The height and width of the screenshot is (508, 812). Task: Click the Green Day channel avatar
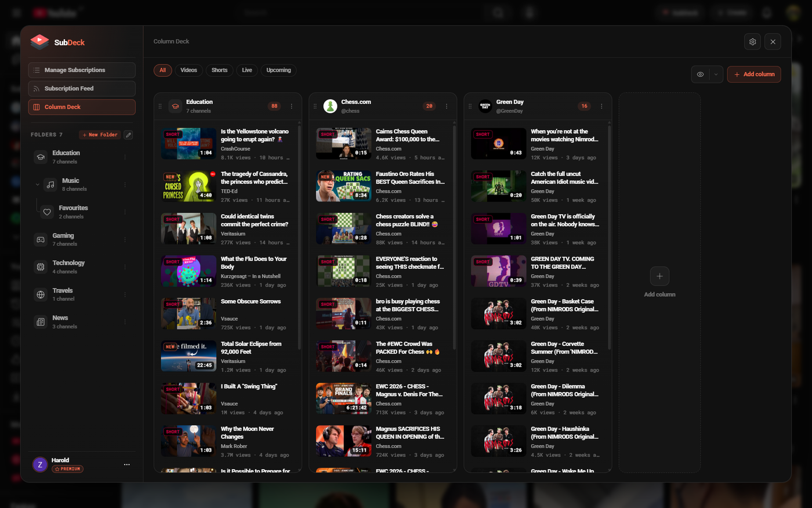(x=485, y=106)
